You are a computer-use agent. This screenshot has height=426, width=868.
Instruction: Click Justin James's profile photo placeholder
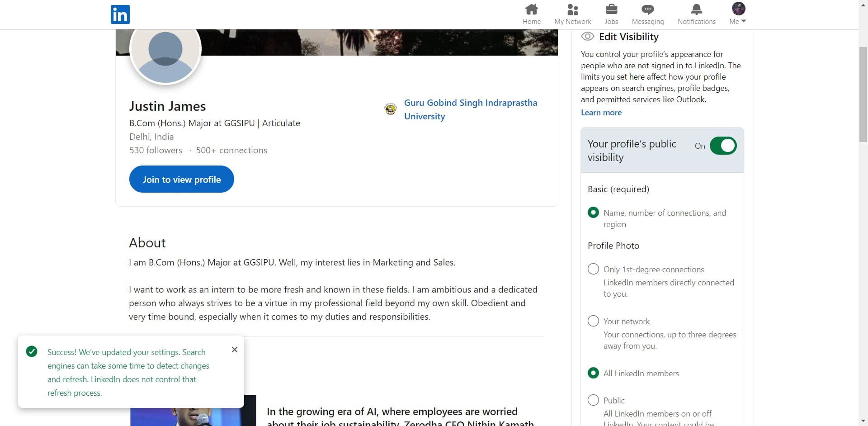click(x=165, y=49)
